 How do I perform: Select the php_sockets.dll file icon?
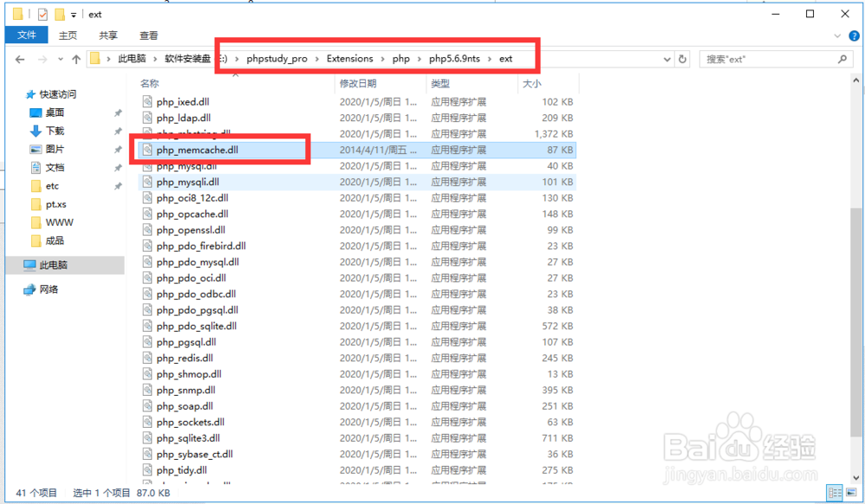click(147, 422)
